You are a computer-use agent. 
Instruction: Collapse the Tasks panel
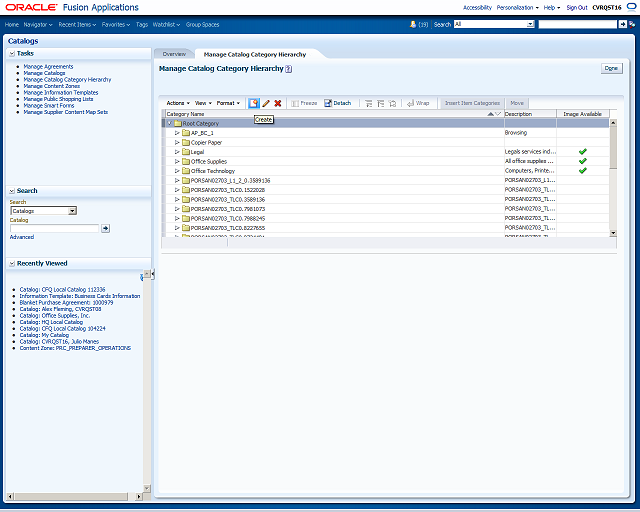coord(12,53)
